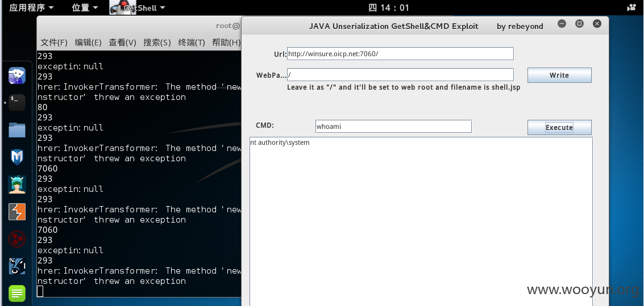The width and height of the screenshot is (644, 306).
Task: Open the red circular Maltego icon in the dock
Action: click(17, 239)
